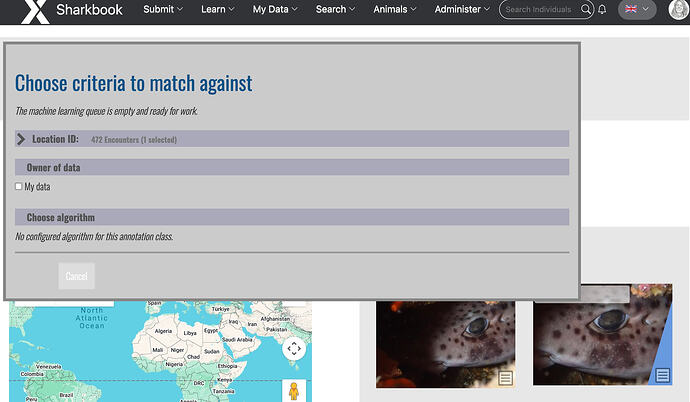Open menu icon on left shark photo
The image size is (690, 402).
[506, 377]
